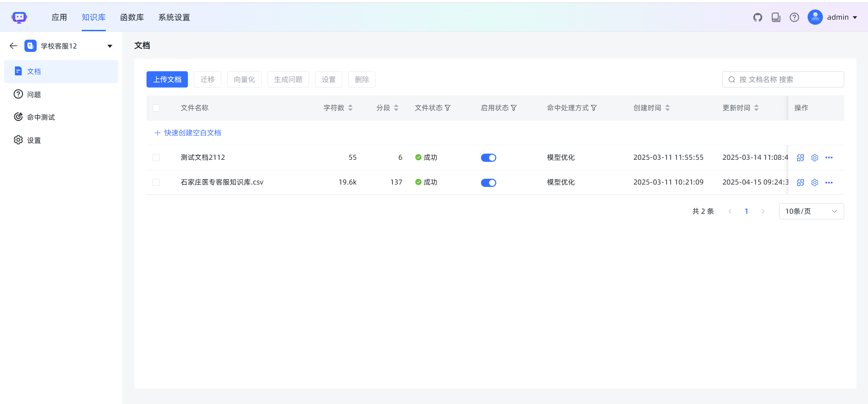The image size is (868, 404).
Task: Click the 19.6k character count cell
Action: (x=347, y=182)
